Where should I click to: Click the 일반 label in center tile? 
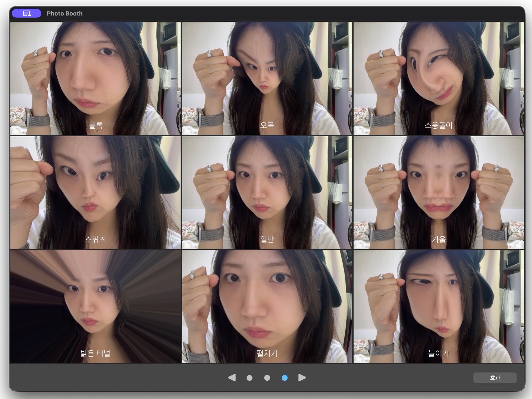click(267, 239)
